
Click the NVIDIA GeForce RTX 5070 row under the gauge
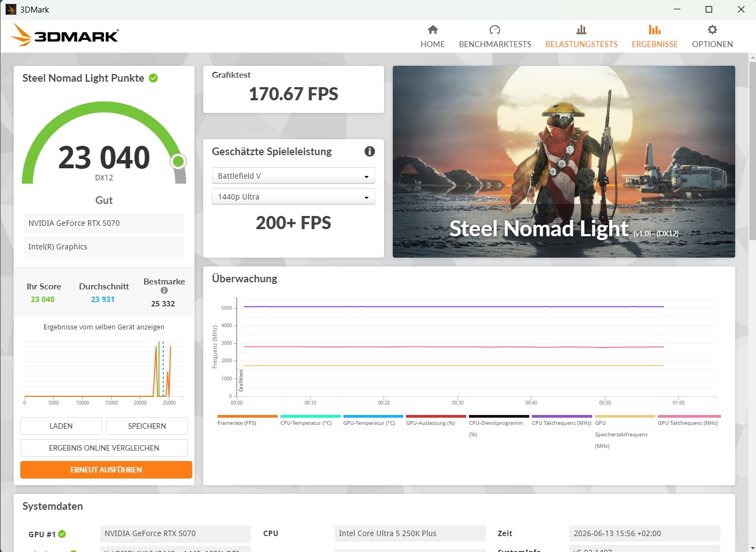click(104, 223)
